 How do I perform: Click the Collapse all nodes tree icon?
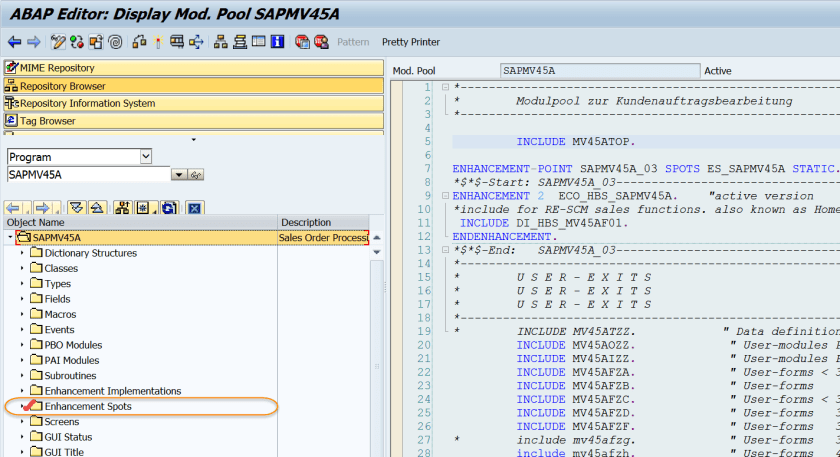96,208
